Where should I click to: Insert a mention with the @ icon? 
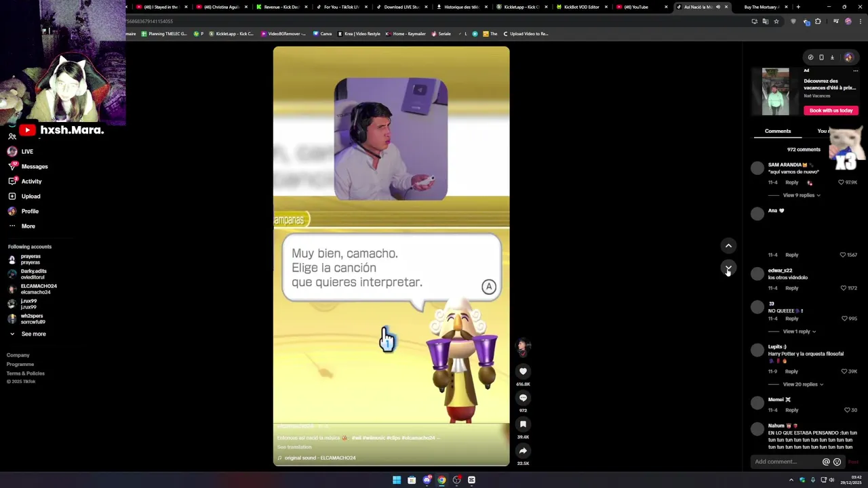(x=826, y=462)
